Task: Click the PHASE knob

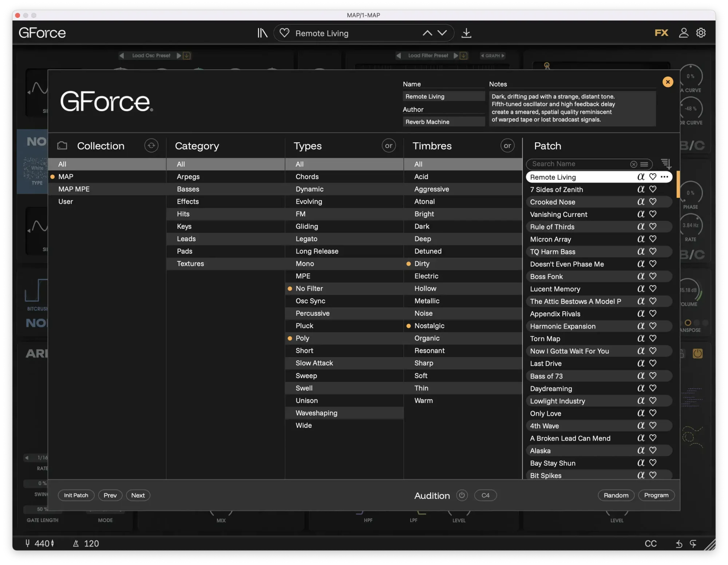Action: [691, 193]
